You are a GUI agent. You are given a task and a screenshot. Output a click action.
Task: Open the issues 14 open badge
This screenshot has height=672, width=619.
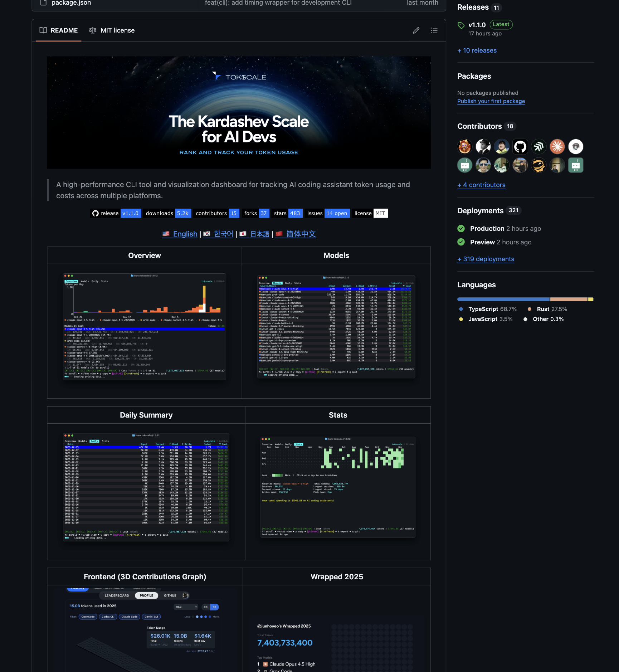tap(327, 213)
